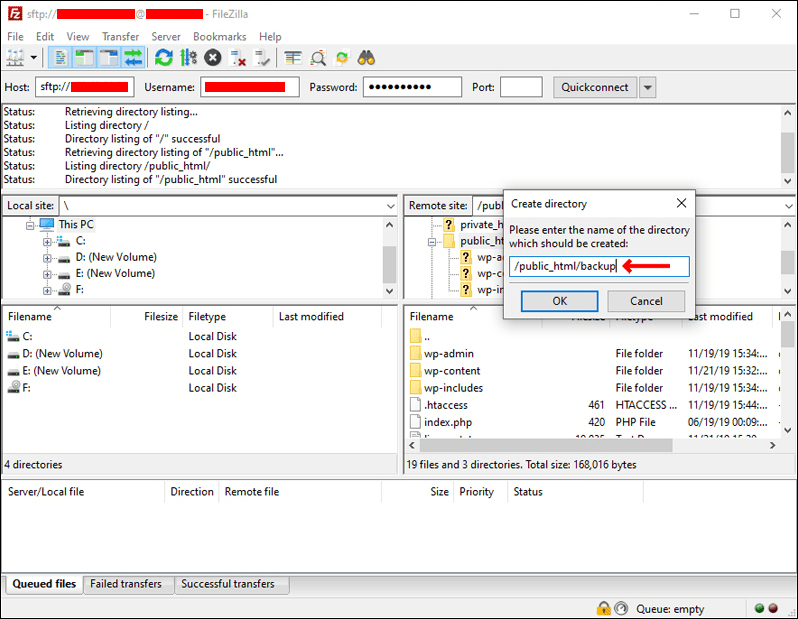This screenshot has height=619, width=798.
Task: Switch to Queued files tab
Action: click(x=44, y=584)
